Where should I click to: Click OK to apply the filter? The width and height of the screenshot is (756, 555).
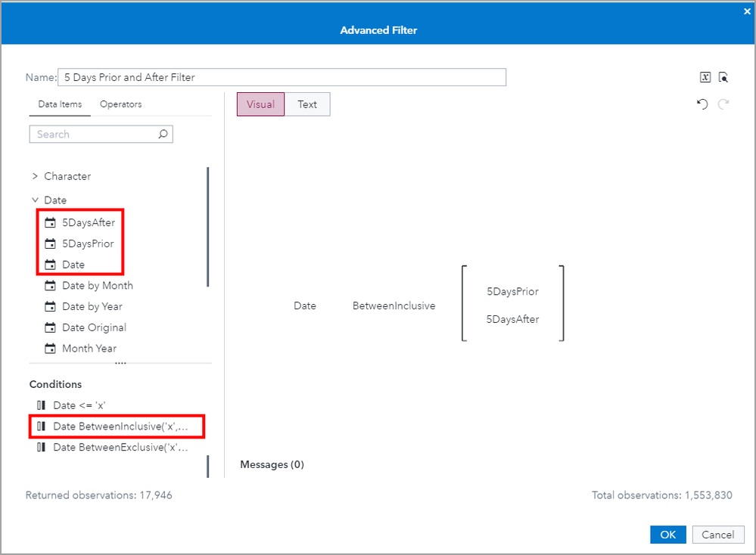[x=667, y=535]
